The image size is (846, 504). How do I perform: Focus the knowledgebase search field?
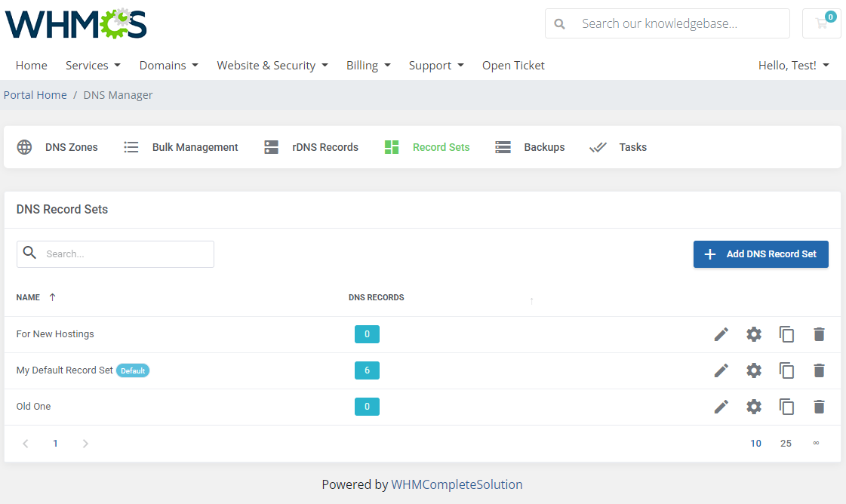coord(667,23)
